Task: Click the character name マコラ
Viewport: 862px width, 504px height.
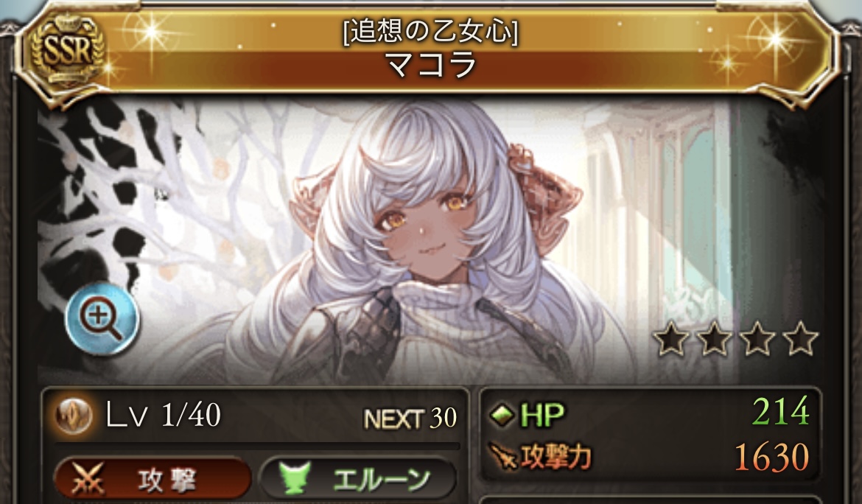Action: click(431, 66)
